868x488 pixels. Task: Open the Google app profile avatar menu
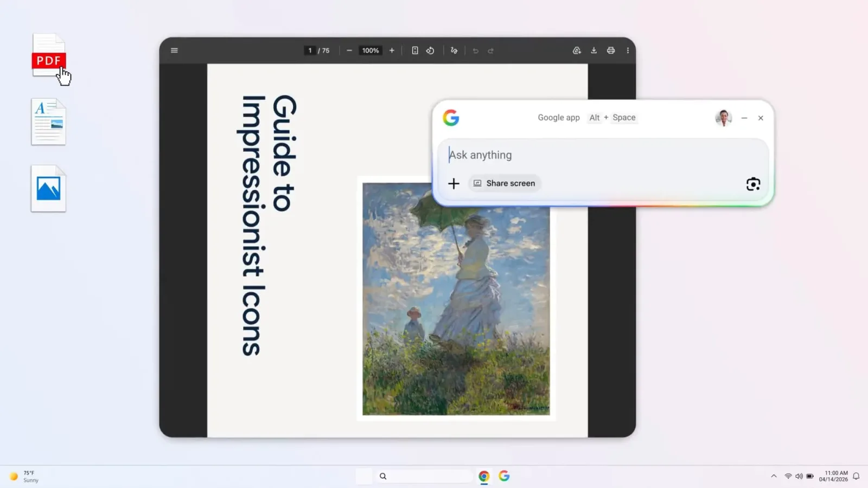click(724, 118)
